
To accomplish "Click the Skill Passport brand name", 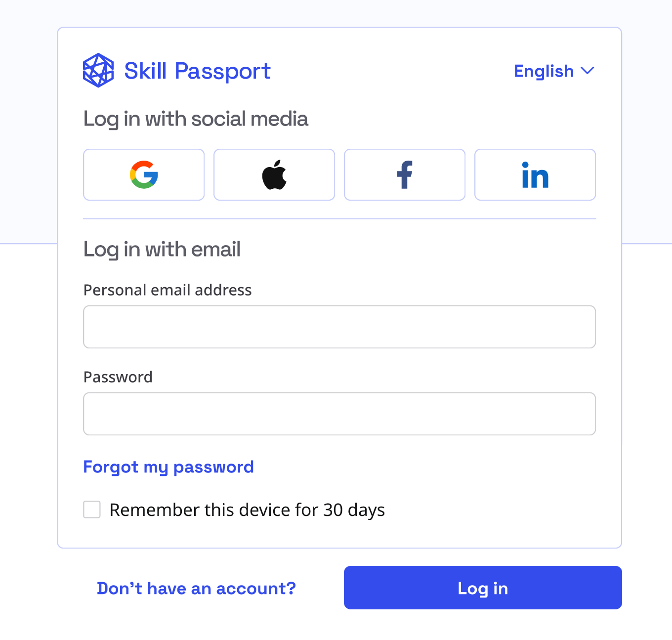I will [x=197, y=71].
